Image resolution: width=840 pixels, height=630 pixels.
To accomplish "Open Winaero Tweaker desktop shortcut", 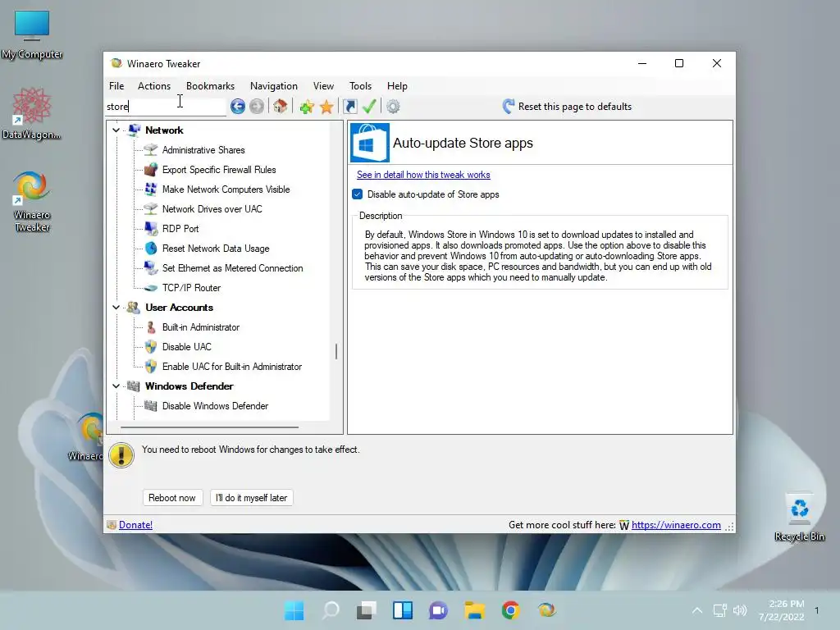I will [x=32, y=202].
